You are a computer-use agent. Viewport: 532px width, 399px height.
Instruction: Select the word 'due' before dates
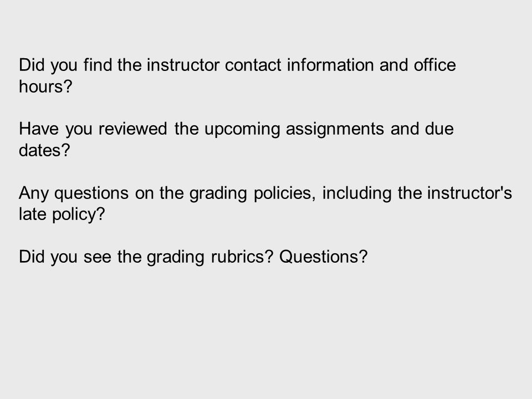(439, 129)
